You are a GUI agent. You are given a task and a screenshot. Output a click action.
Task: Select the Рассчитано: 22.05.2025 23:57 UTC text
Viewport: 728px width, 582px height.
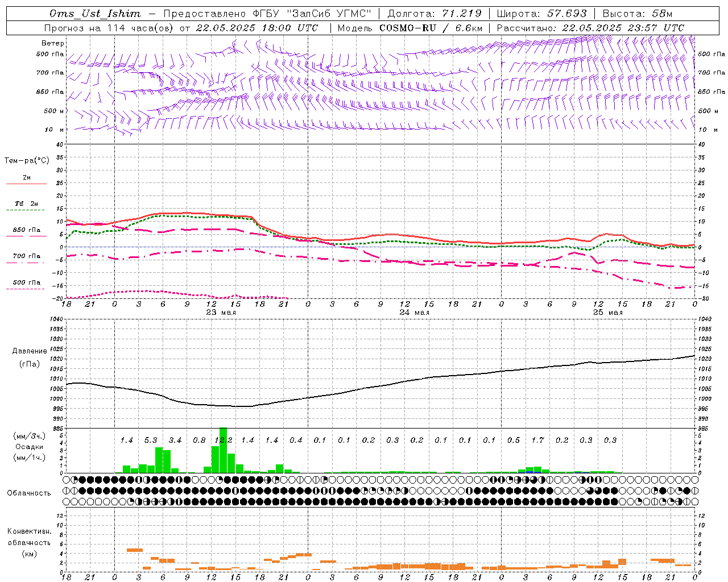pyautogui.click(x=590, y=28)
